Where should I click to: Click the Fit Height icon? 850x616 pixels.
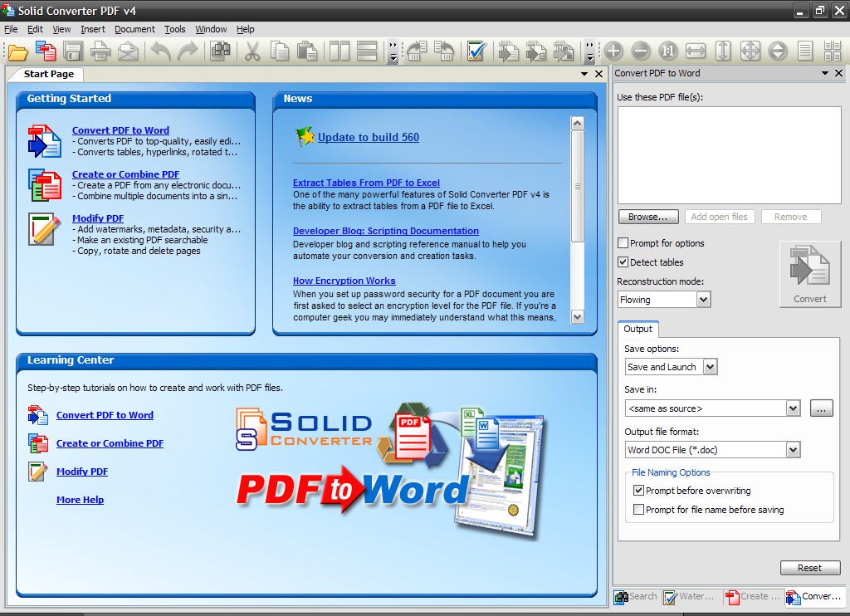(x=723, y=51)
